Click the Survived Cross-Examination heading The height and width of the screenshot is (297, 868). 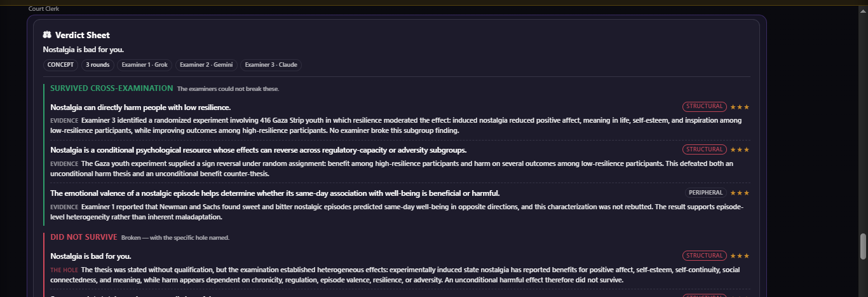click(x=112, y=88)
